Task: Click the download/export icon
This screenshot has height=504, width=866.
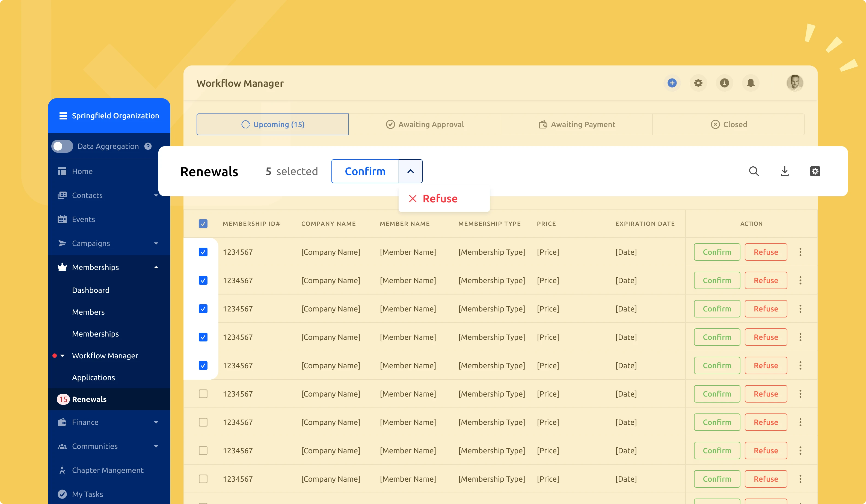Action: click(784, 172)
